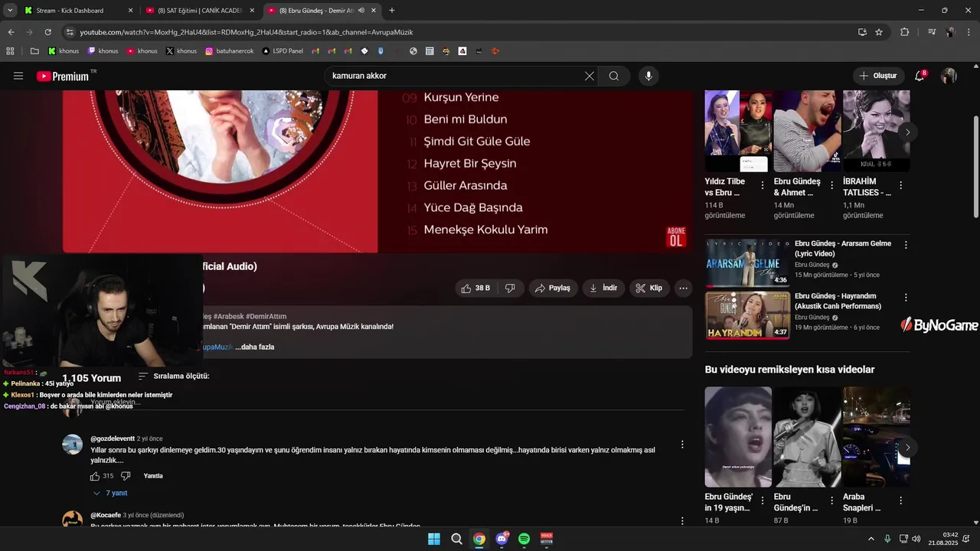The width and height of the screenshot is (980, 551).
Task: Like the @gozdeleventt comment
Action: (95, 476)
